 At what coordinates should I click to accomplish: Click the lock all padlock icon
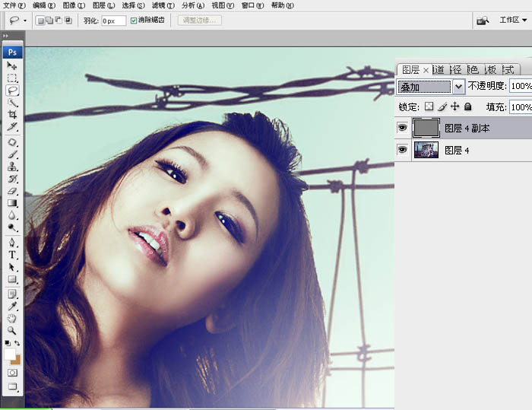tap(467, 107)
